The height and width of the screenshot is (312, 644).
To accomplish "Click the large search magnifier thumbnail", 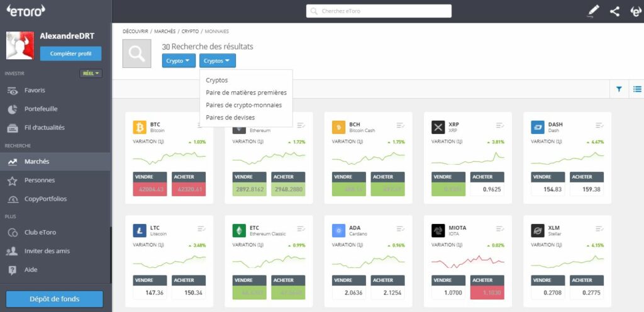I will pyautogui.click(x=136, y=53).
